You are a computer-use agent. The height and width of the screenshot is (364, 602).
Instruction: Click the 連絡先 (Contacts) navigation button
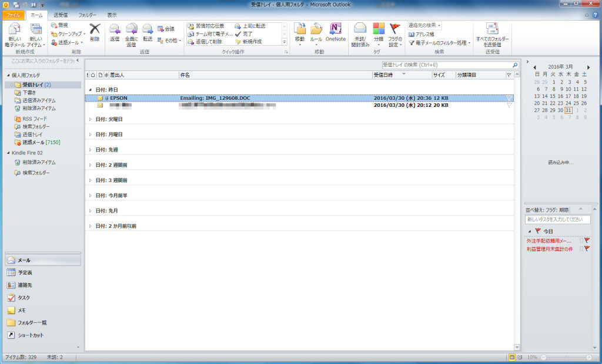click(25, 285)
